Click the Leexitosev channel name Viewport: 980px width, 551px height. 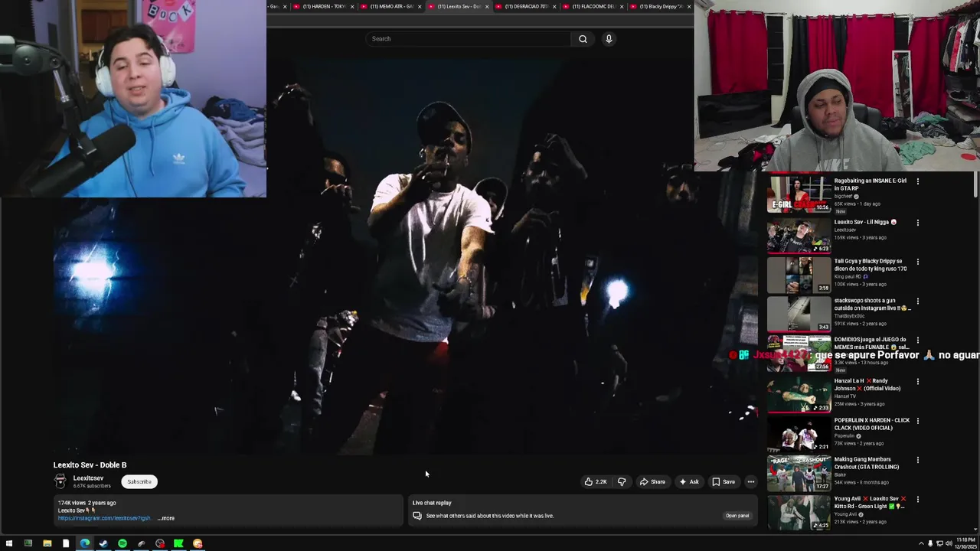pos(88,478)
